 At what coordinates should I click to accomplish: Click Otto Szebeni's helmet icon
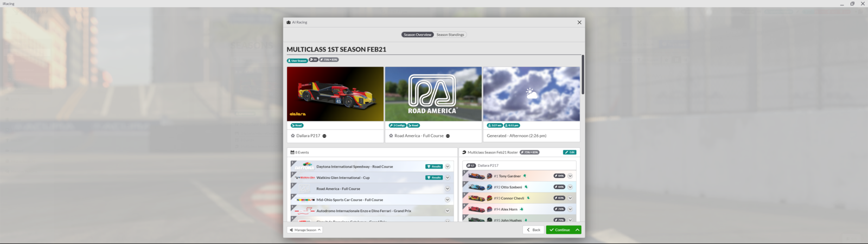click(x=489, y=187)
